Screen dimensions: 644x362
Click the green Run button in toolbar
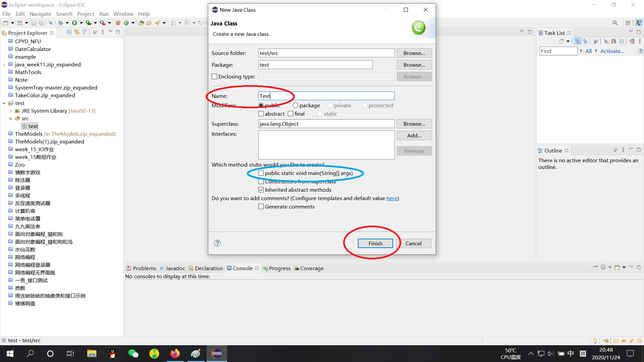pyautogui.click(x=74, y=23)
